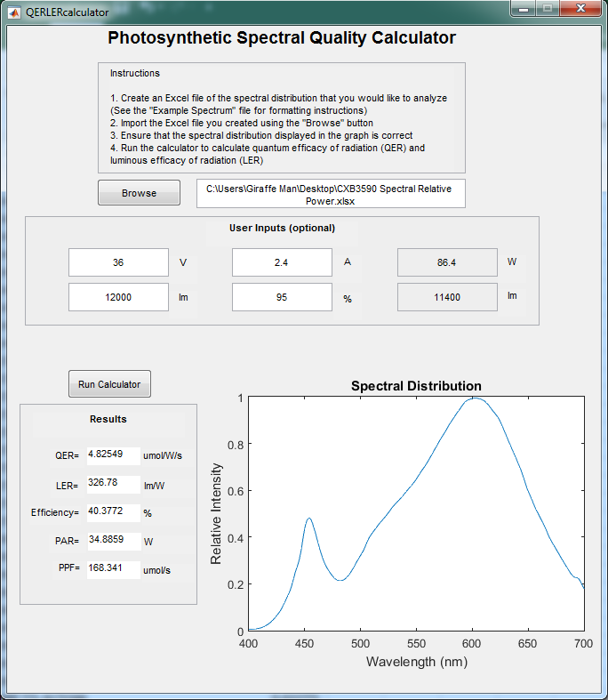Click the 'Relative Intensity' axis label
This screenshot has height=700, width=608.
coord(216,513)
